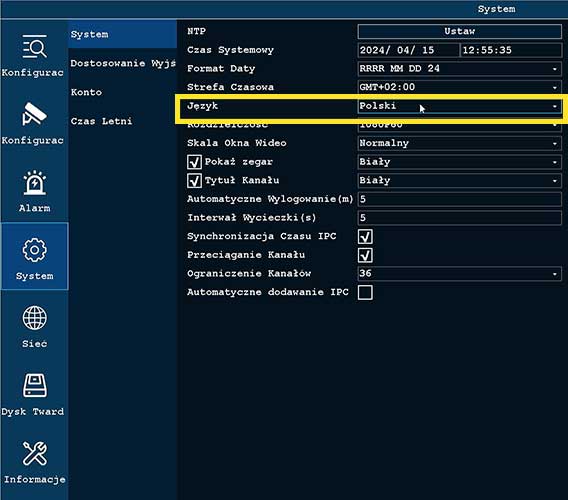Viewport: 568px width, 500px height.
Task: Disable Synchronizacja Czasu IPC checkbox
Action: 365,237
